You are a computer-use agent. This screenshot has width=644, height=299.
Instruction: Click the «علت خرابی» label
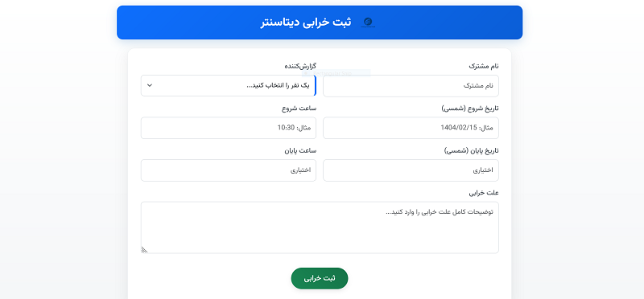point(484,193)
